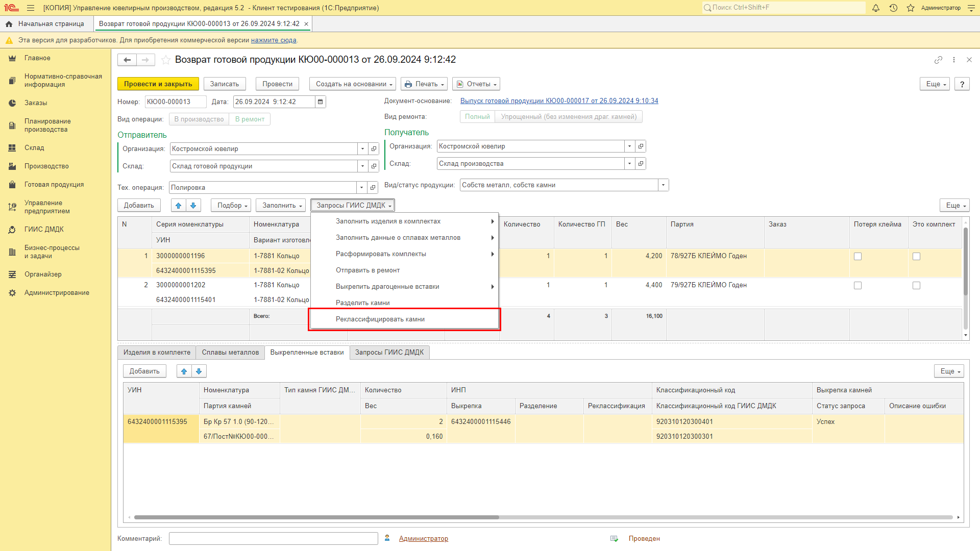Choose Реклассифицировать камни menu item
Screen dimensions: 980x551
click(x=404, y=319)
